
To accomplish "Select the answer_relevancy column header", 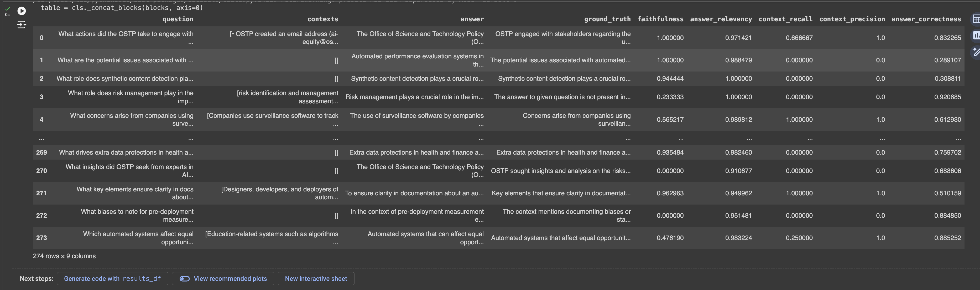I will (721, 19).
